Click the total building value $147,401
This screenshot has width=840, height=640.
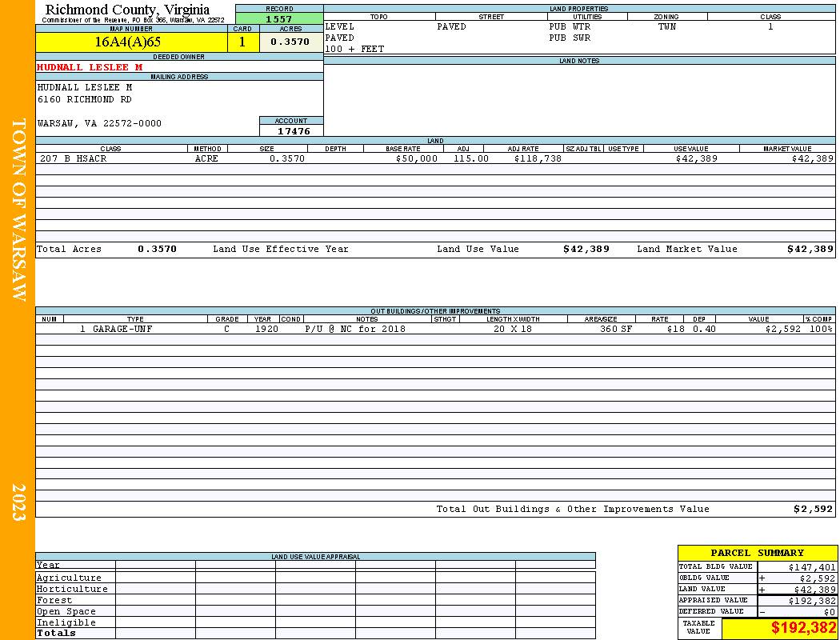point(812,567)
